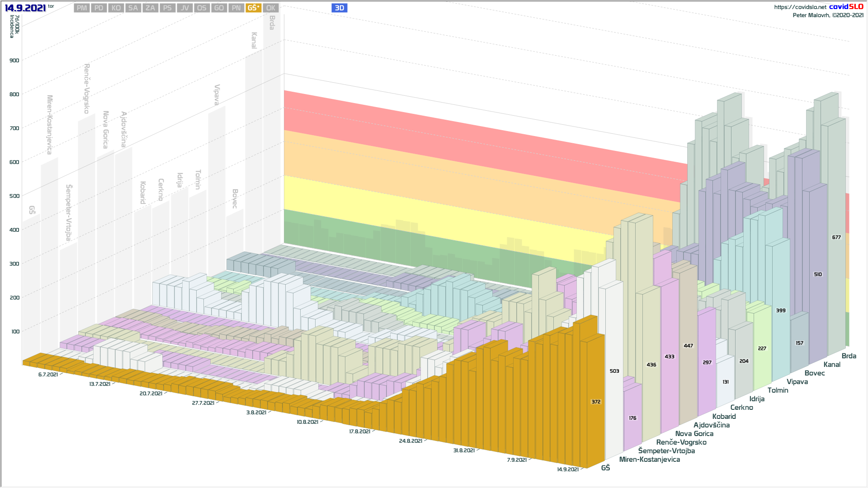Select the PN region tab
The image size is (868, 488).
click(x=236, y=8)
